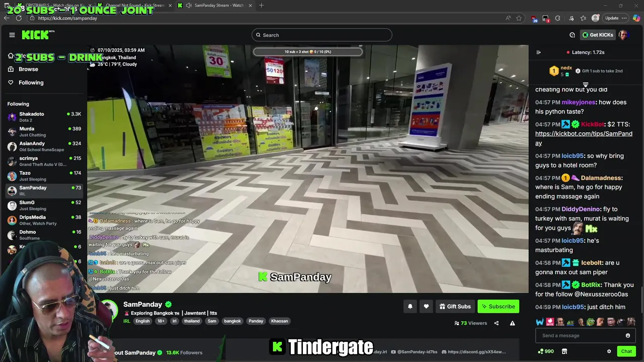The width and height of the screenshot is (644, 362).
Task: Open Tazo channel in Following list
Action: (x=44, y=176)
